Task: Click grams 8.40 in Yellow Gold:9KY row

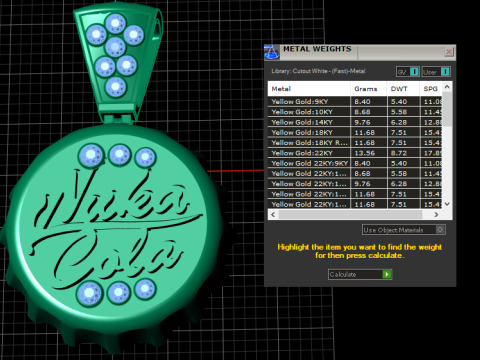Action: [362, 102]
